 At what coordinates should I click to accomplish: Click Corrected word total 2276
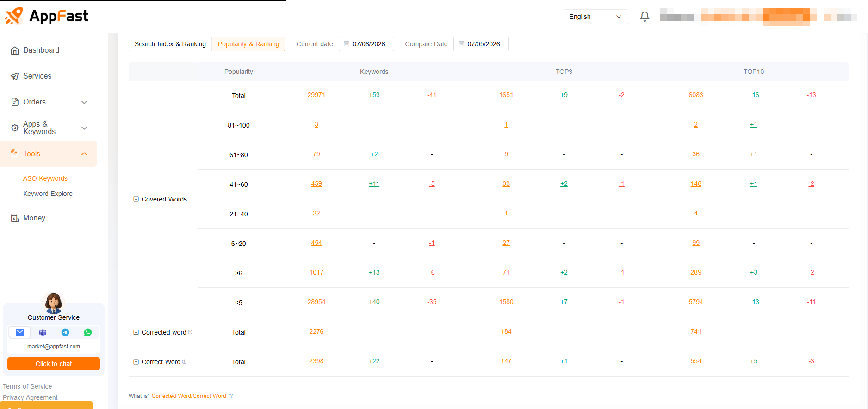[x=316, y=331]
